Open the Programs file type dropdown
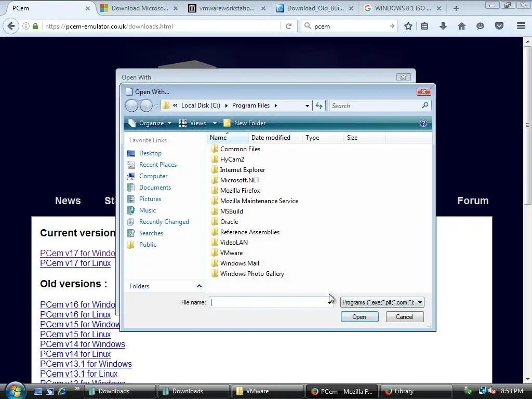Image resolution: width=532 pixels, height=399 pixels. [x=382, y=302]
